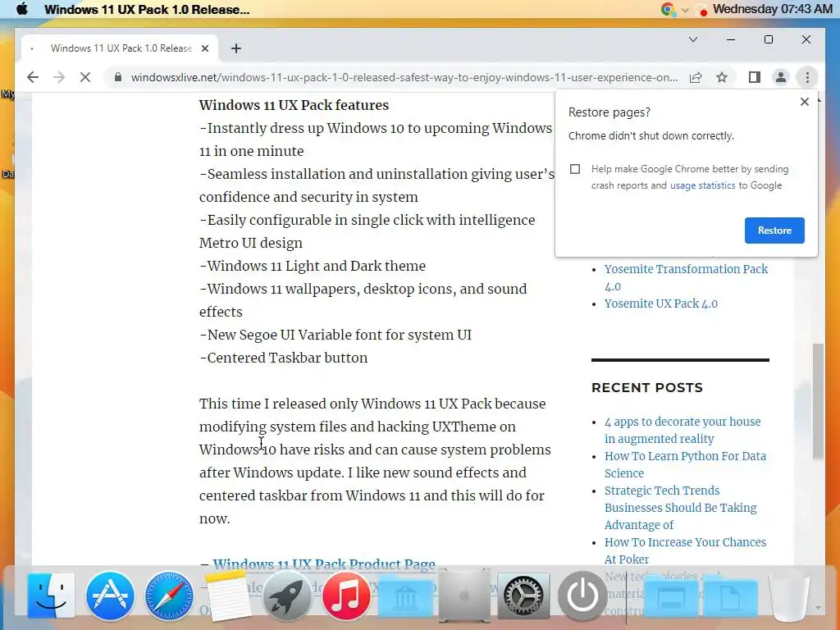Click the power button icon in the dock
Screen dimensions: 840x630
click(582, 596)
